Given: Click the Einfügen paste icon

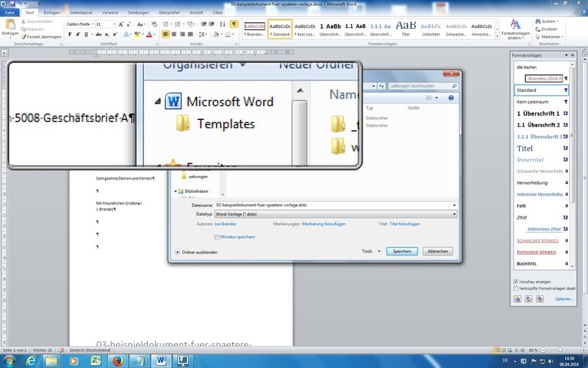Looking at the screenshot, I should coord(10,27).
